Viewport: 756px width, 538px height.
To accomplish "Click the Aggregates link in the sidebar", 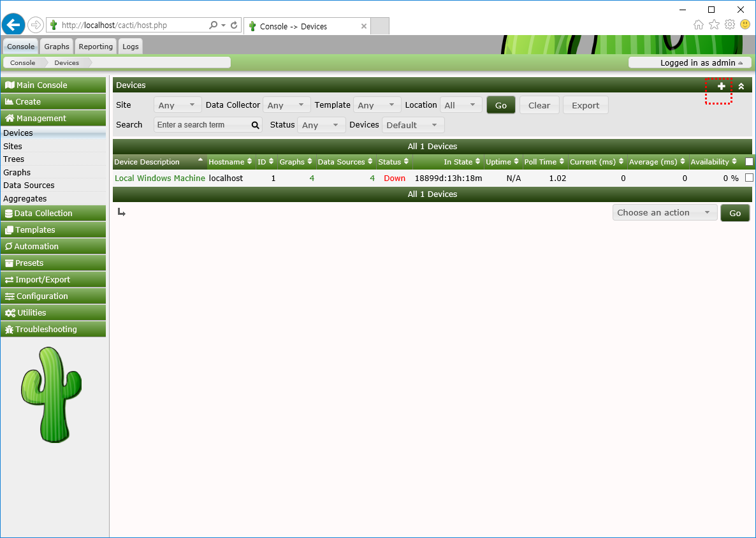I will click(25, 199).
